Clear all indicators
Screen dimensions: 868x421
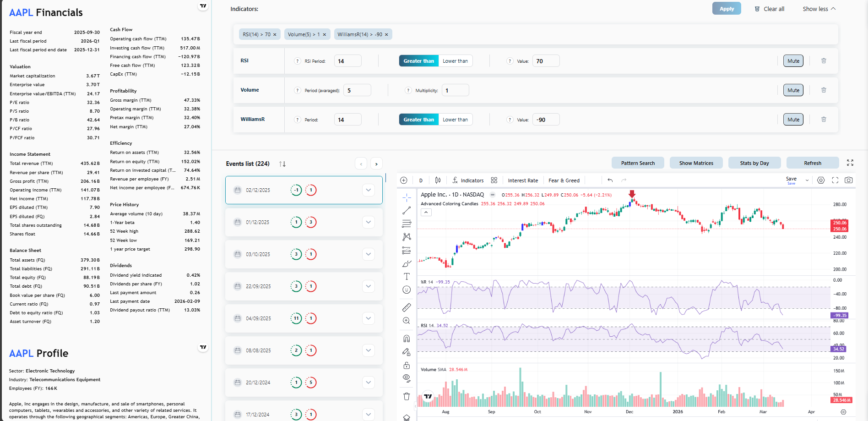(x=770, y=9)
